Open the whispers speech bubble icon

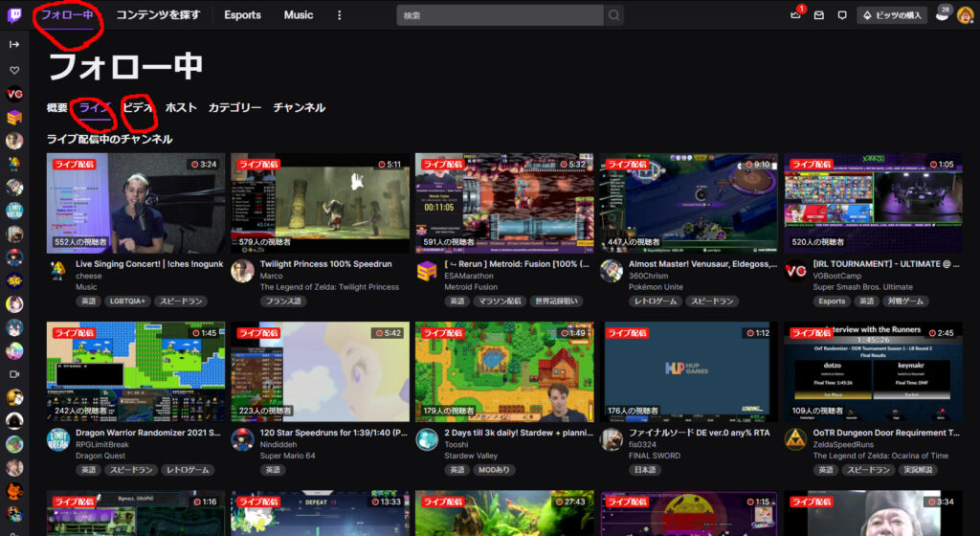(x=842, y=15)
